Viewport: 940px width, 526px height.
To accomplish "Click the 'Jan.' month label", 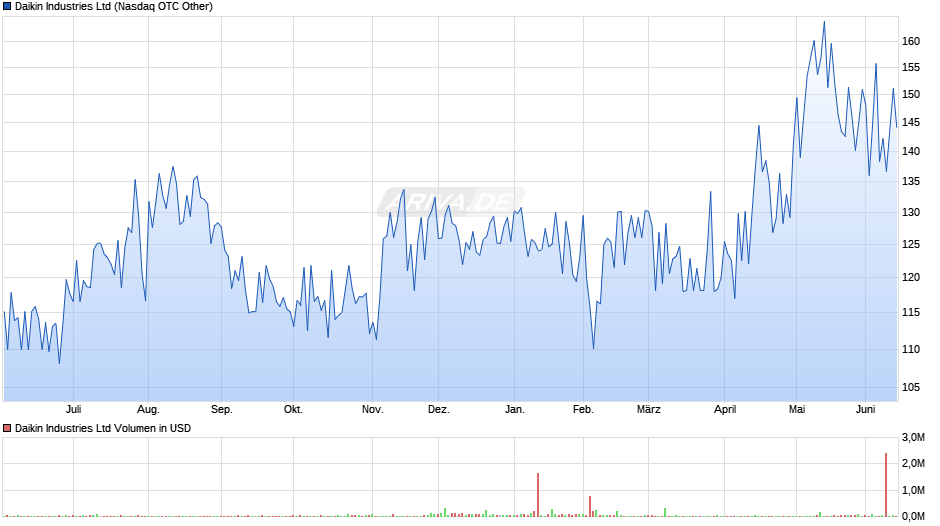I will point(514,410).
